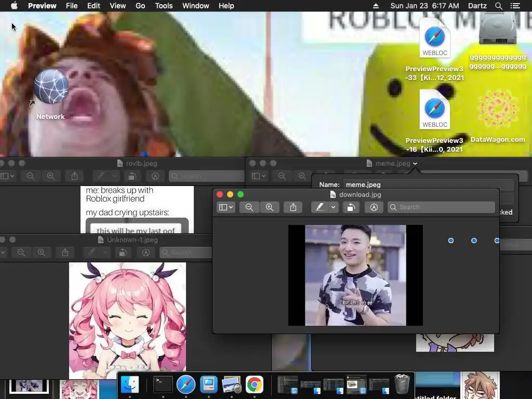Screen dimensions: 532x399
Task: Zoom out in the download.jpg window
Action: (x=249, y=207)
